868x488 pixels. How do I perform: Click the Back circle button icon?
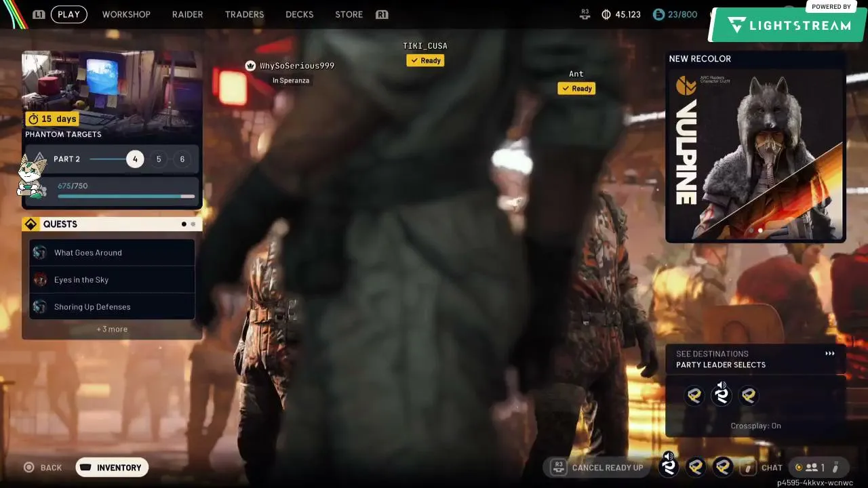coord(29,468)
